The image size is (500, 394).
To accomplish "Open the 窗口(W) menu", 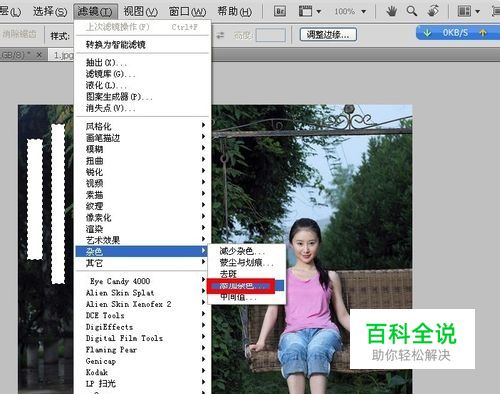I will coord(187,12).
